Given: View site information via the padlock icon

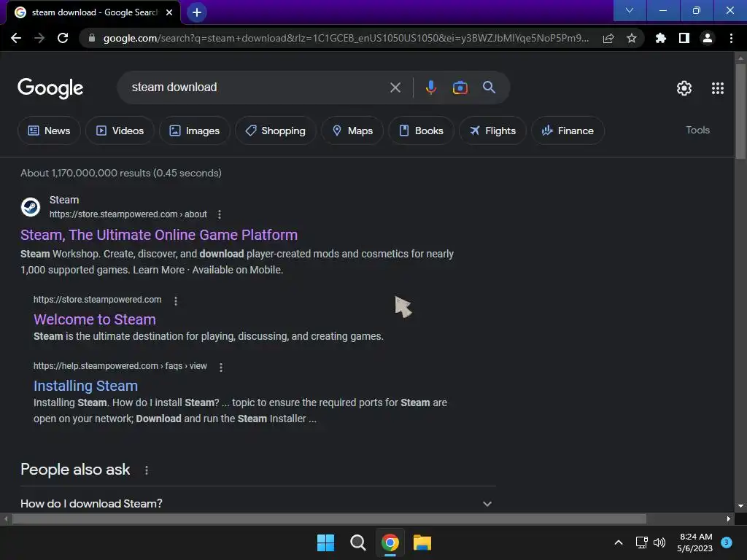Looking at the screenshot, I should point(92,38).
